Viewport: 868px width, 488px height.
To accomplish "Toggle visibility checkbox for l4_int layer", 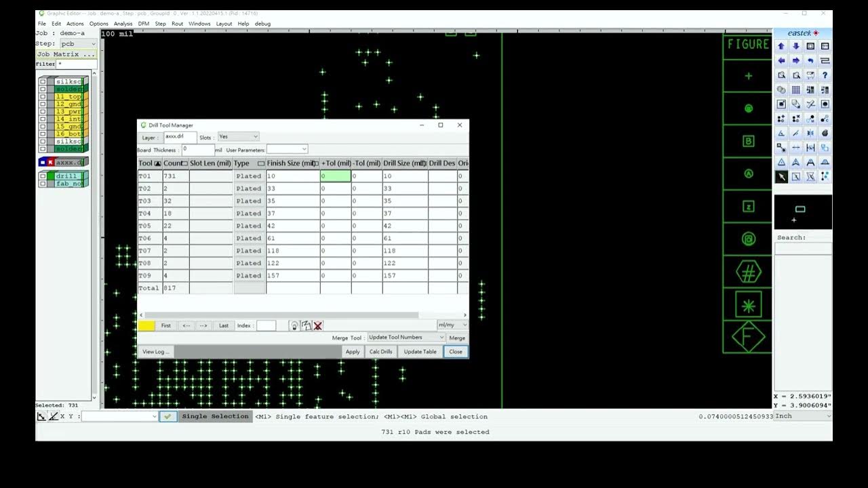I will [43, 119].
